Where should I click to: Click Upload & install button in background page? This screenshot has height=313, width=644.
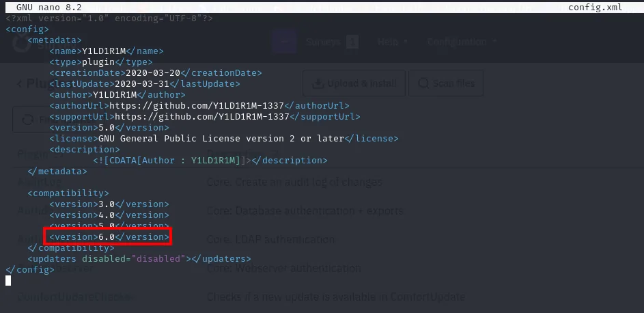354,83
